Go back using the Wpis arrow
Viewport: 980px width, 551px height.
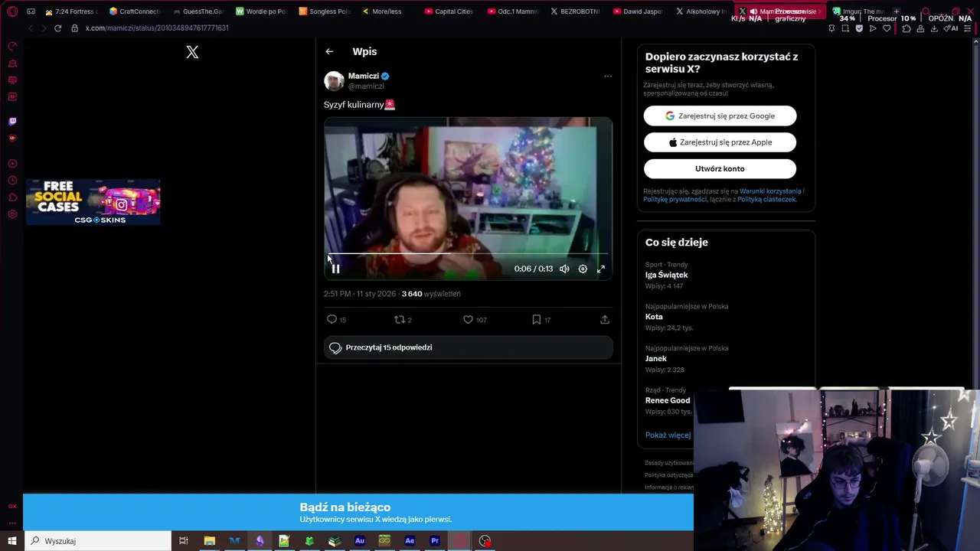click(329, 51)
